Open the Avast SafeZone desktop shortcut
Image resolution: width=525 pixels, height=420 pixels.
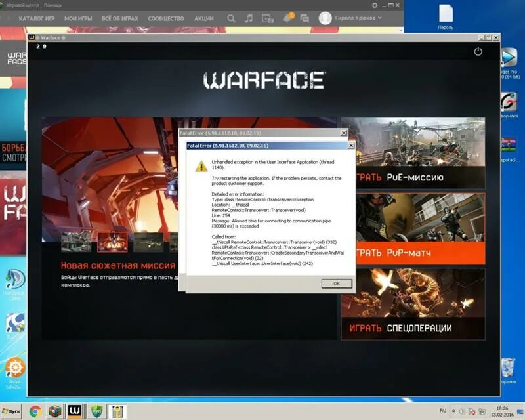(x=14, y=373)
